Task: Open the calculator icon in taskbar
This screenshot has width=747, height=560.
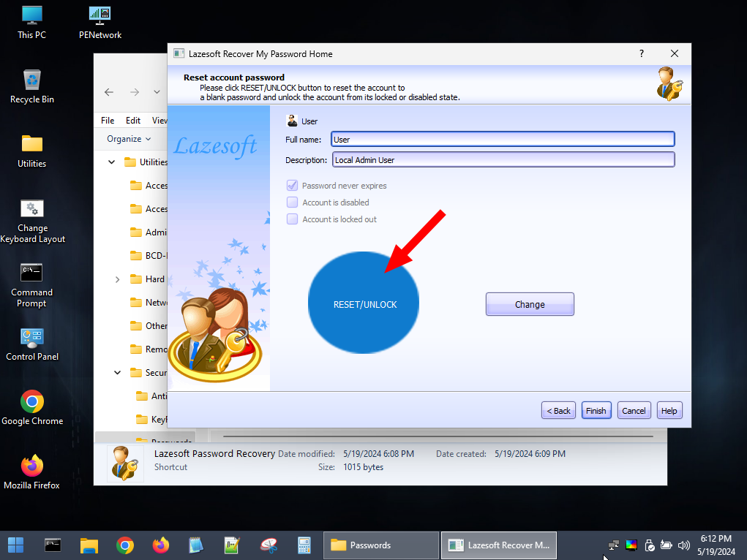Action: coord(304,545)
